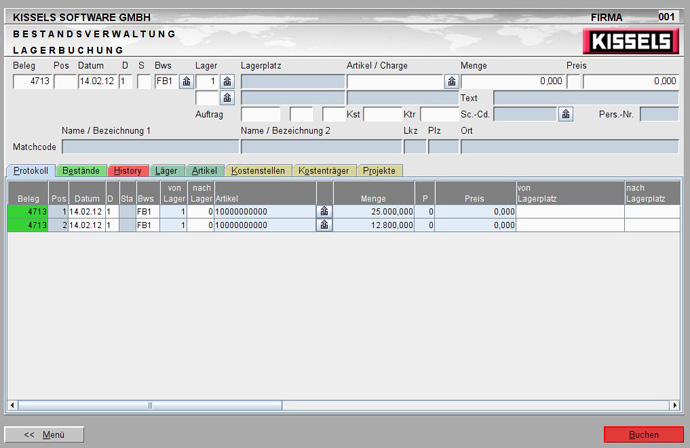Viewport: 690px width, 448px height.
Task: Click lookup icon in row with Menge 25.000,000
Action: click(324, 212)
